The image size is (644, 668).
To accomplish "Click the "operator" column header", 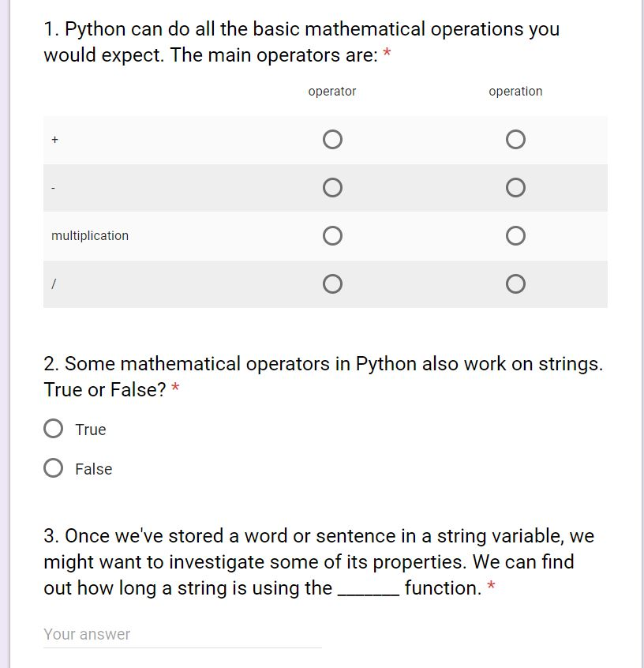I will (x=332, y=92).
